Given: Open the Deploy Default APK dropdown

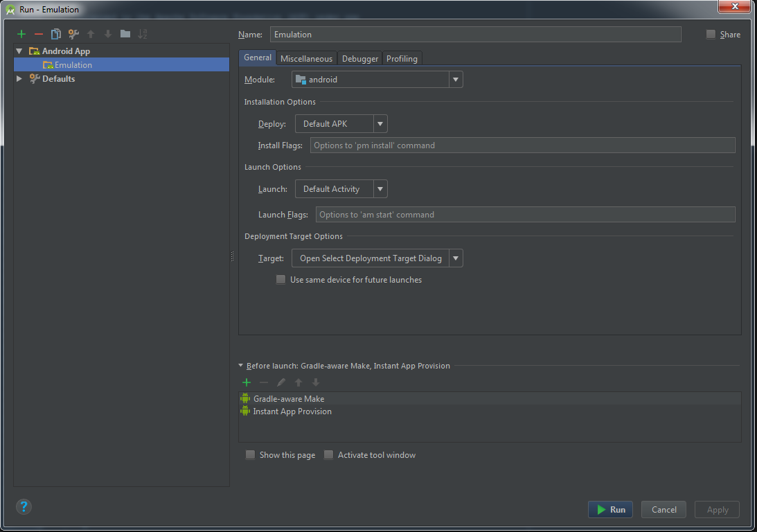Looking at the screenshot, I should pos(341,124).
